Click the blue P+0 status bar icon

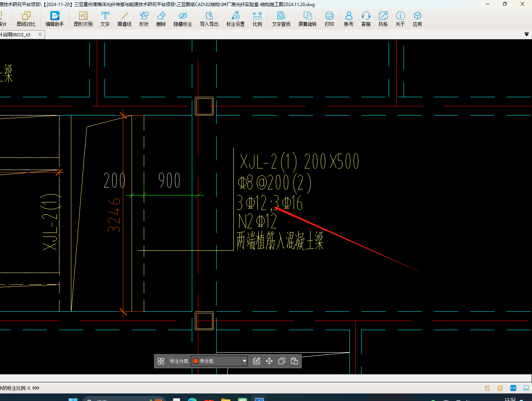click(x=513, y=388)
